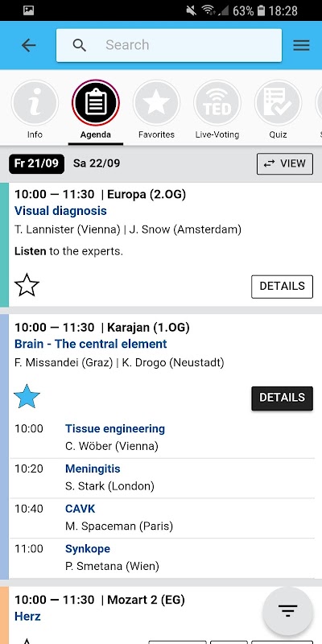Image resolution: width=322 pixels, height=644 pixels.
Task: Open the hamburger menu icon
Action: point(301,45)
